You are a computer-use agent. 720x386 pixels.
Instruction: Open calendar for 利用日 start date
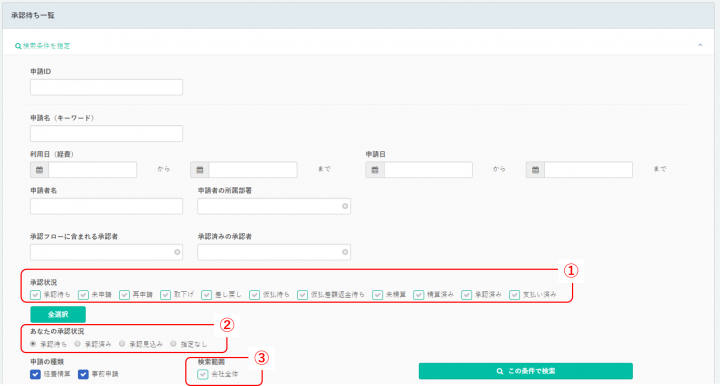(x=39, y=170)
